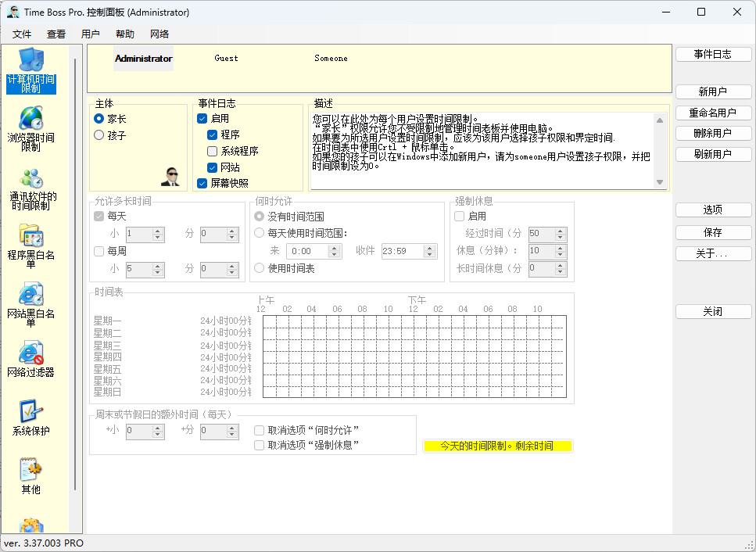Open 选项 button

tap(713, 210)
